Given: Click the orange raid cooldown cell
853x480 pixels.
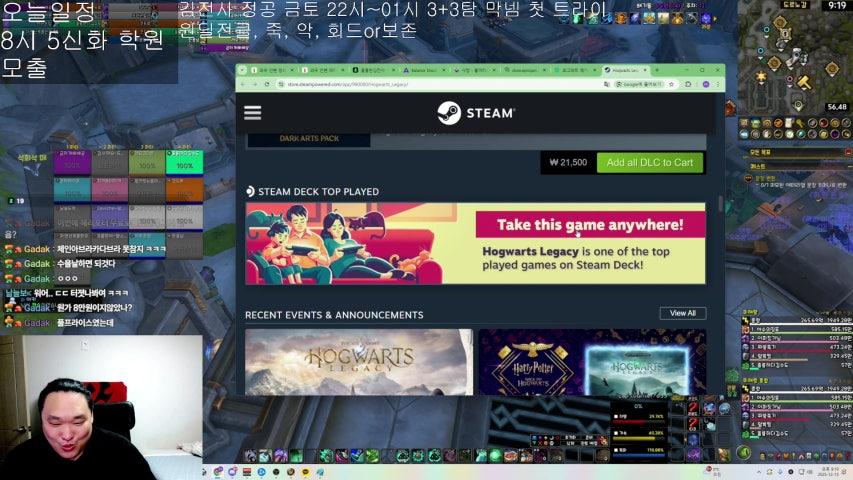Looking at the screenshot, I should tap(185, 190).
